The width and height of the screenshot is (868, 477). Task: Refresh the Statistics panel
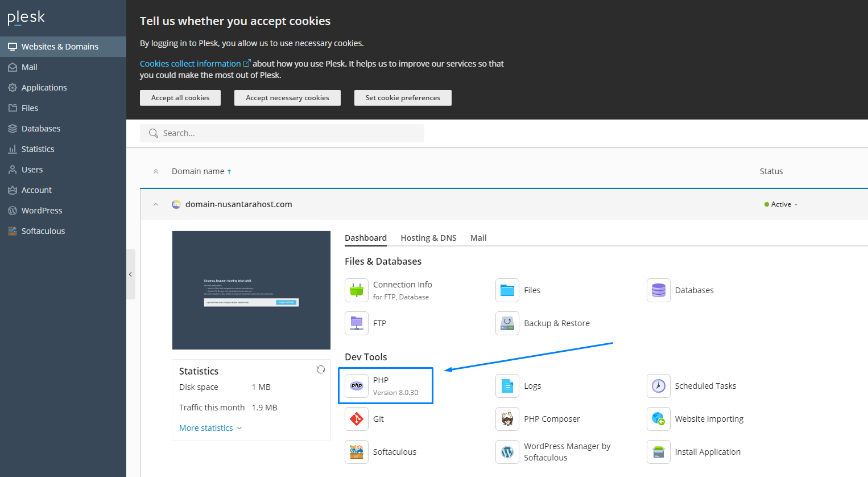321,370
